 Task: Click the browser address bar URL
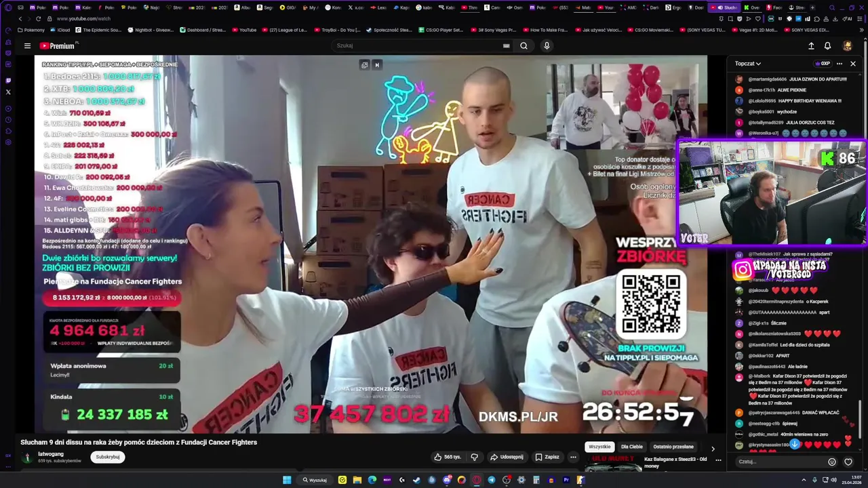tap(83, 19)
